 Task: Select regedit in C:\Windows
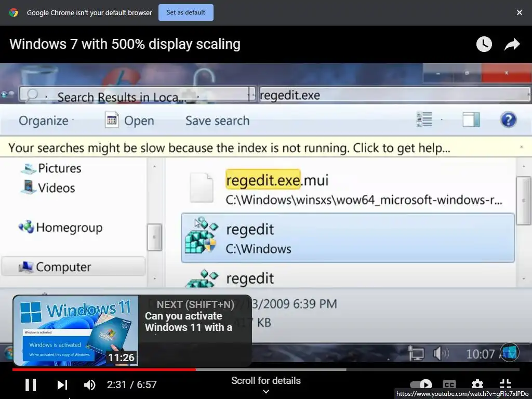pos(348,238)
